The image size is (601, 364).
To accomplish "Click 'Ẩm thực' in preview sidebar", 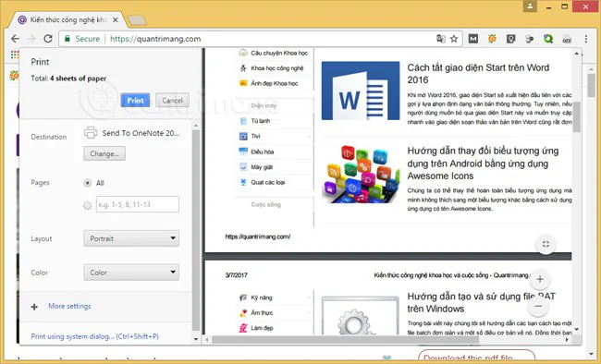I will (262, 312).
